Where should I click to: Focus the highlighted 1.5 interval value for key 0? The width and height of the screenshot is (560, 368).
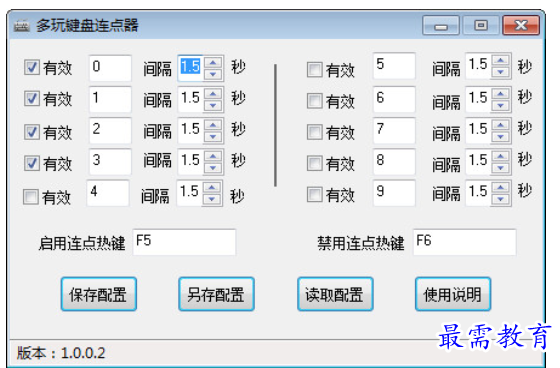(190, 67)
